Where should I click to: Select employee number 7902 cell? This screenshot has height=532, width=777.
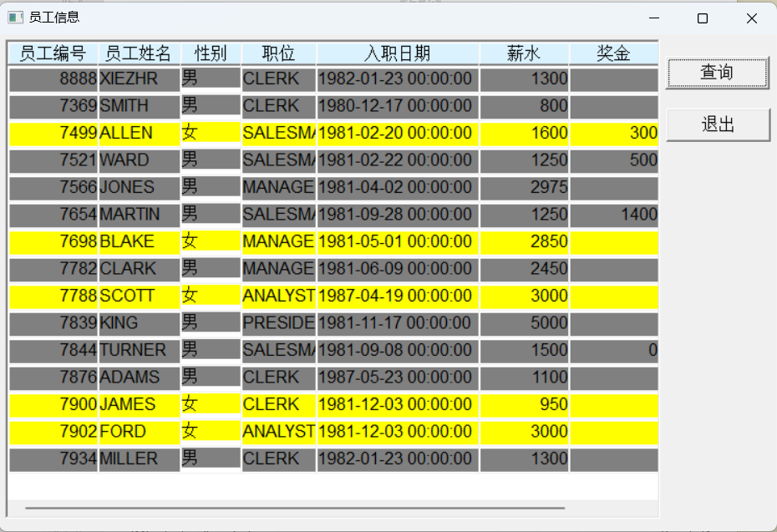tap(53, 433)
